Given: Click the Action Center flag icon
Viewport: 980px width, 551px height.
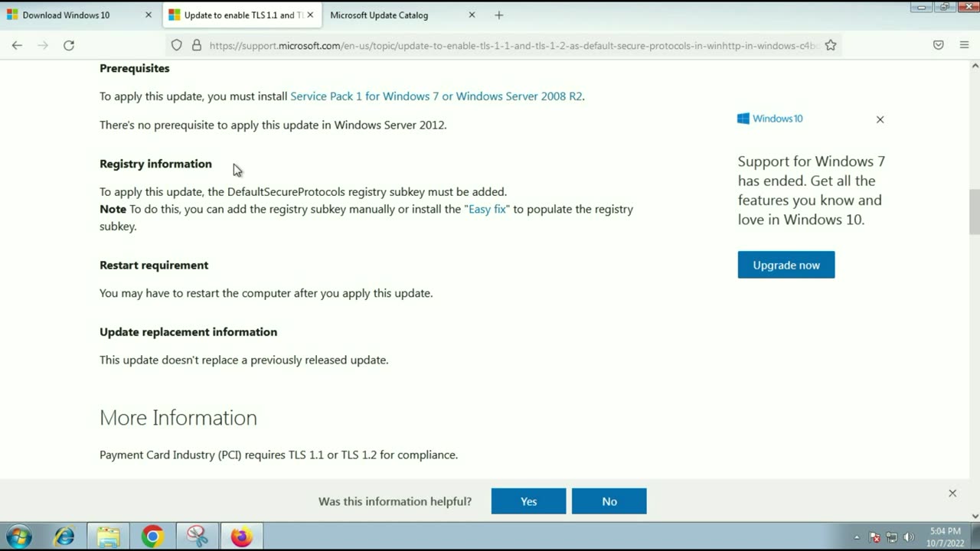Looking at the screenshot, I should tap(874, 537).
